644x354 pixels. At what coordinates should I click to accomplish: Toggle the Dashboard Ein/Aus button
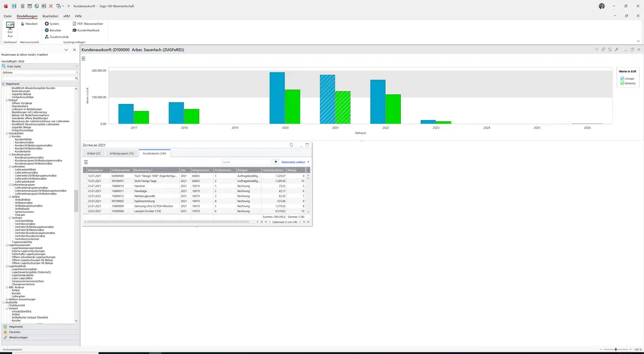pos(10,30)
